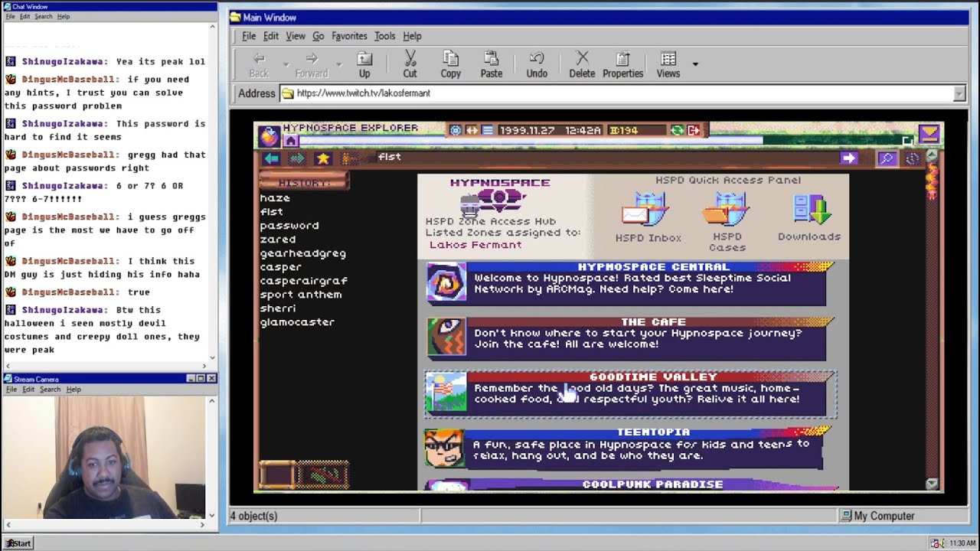Open the Goodtime Valley zone banner
Viewport: 980px width, 551px height.
point(629,393)
